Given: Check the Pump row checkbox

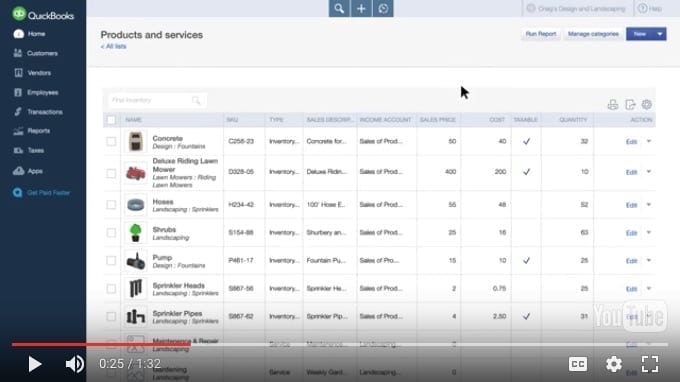Looking at the screenshot, I should point(111,261).
